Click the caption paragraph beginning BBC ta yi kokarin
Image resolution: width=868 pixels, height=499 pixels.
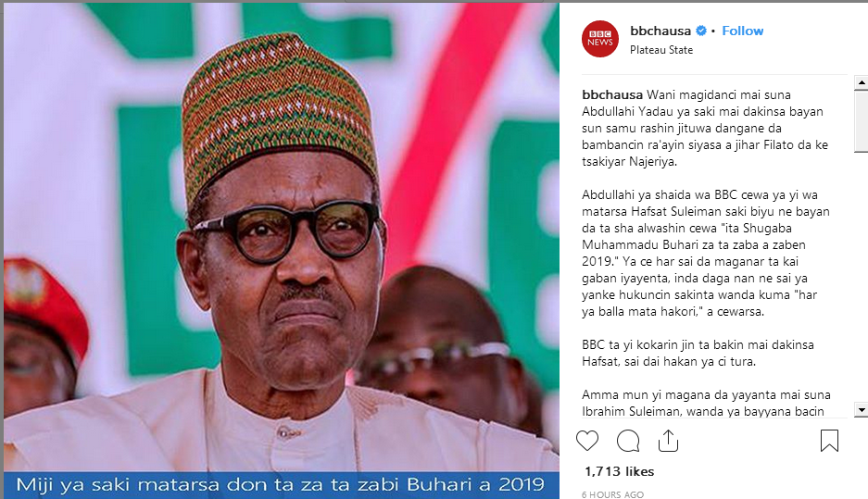tap(698, 353)
